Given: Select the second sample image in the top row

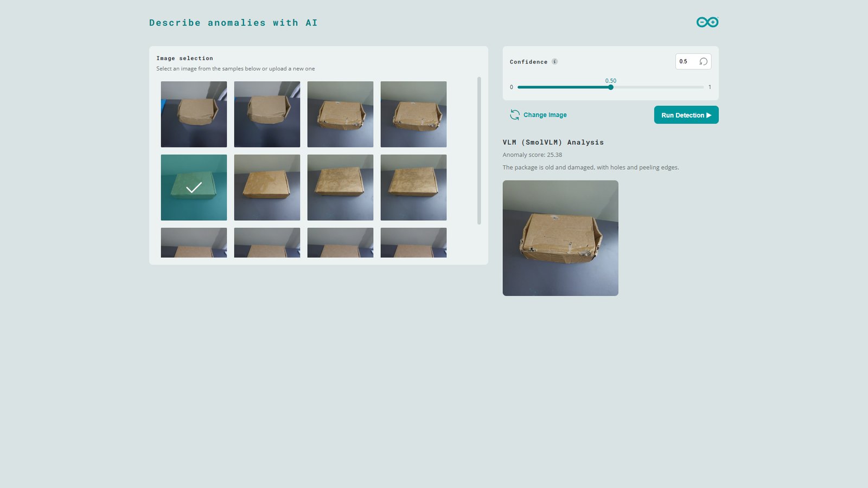Looking at the screenshot, I should pyautogui.click(x=267, y=114).
